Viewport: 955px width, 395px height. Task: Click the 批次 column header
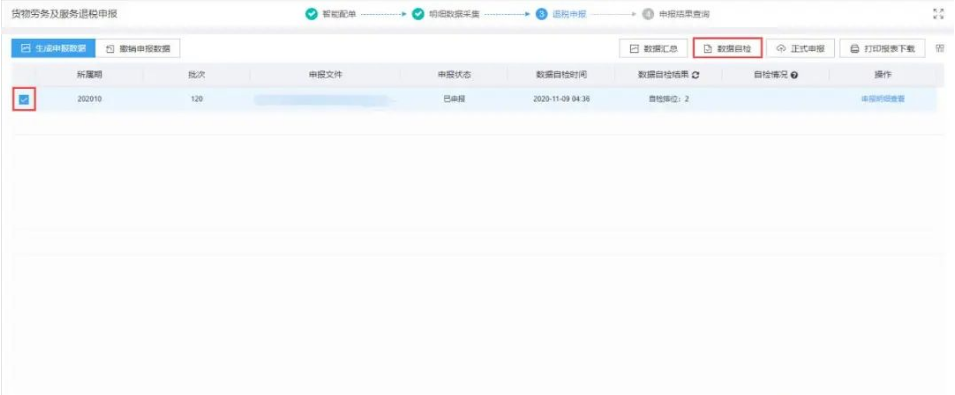pos(196,75)
